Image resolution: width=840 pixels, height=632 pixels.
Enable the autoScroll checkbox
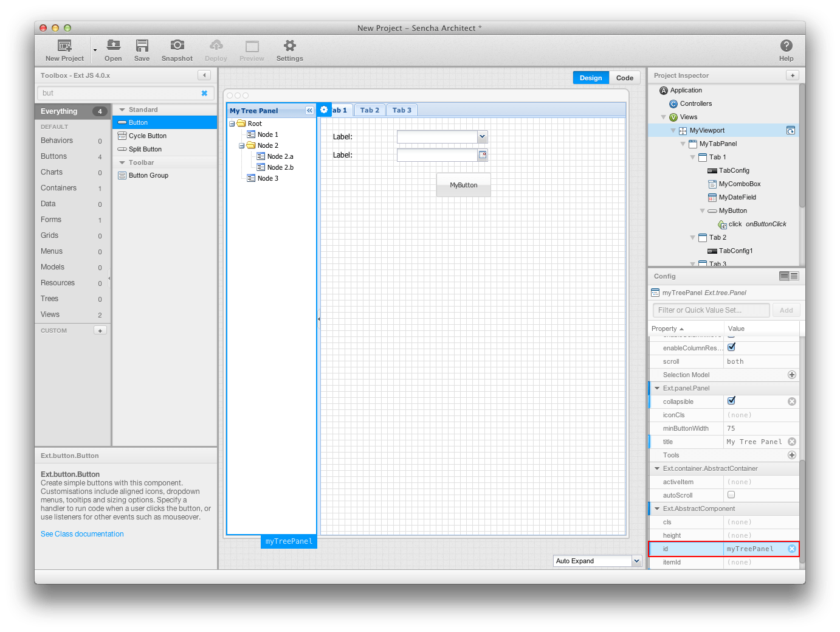click(x=731, y=495)
